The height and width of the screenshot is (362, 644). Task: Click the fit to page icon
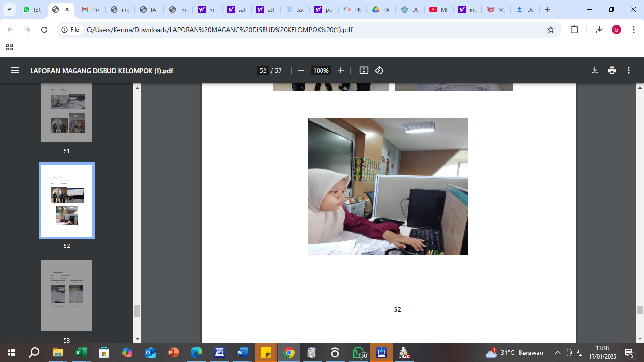(363, 70)
